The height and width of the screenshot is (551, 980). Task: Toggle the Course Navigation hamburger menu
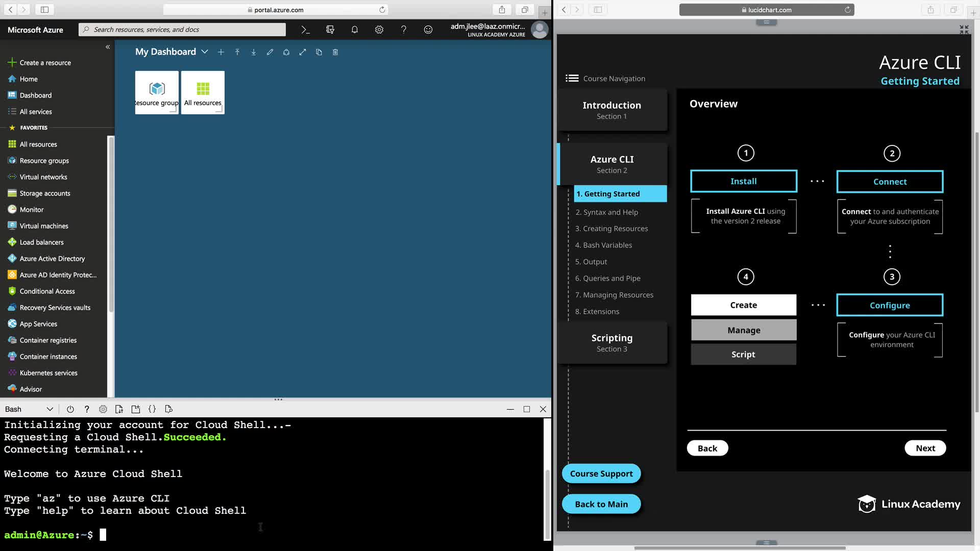pyautogui.click(x=572, y=78)
